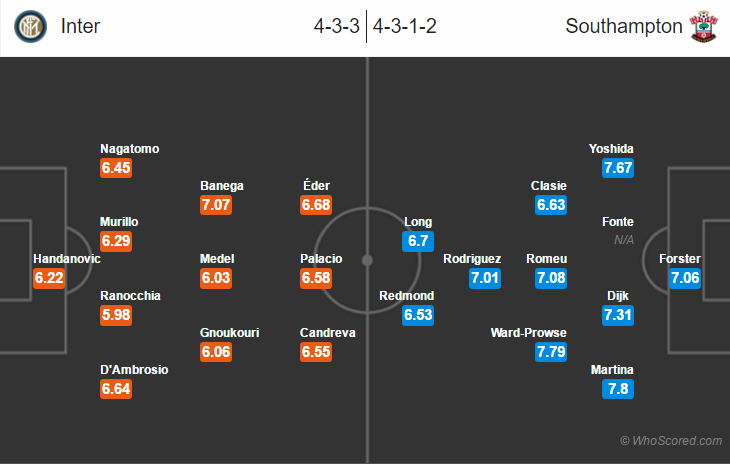This screenshot has height=464, width=730.
Task: Select Yoshida's 7.67 rating badge
Action: click(618, 168)
